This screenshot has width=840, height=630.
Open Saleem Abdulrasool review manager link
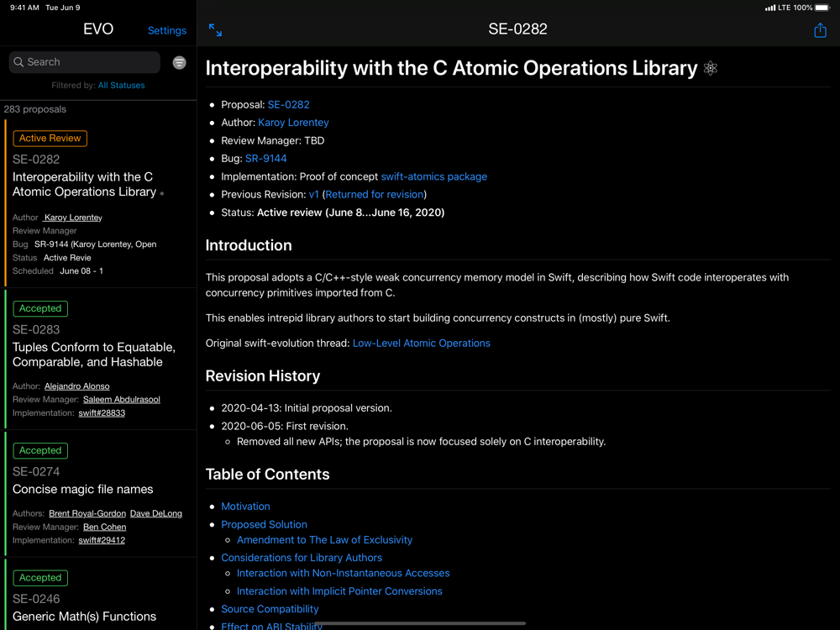[x=122, y=400]
